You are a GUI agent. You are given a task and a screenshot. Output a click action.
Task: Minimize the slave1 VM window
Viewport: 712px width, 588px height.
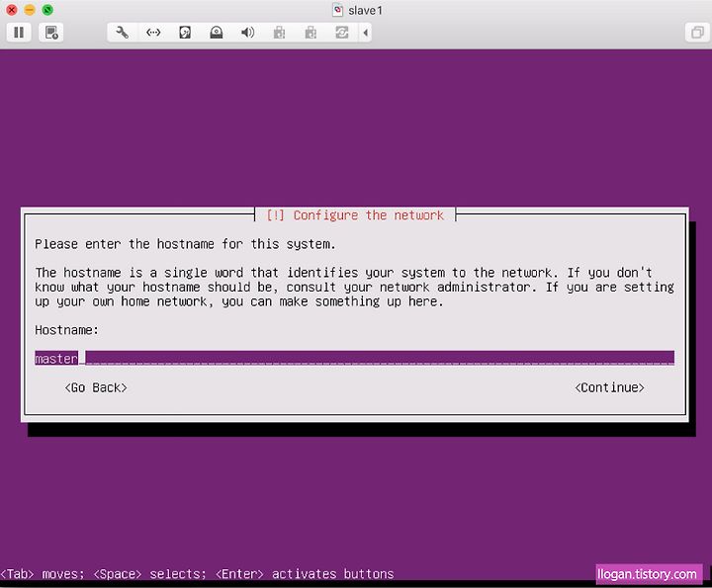(x=30, y=10)
